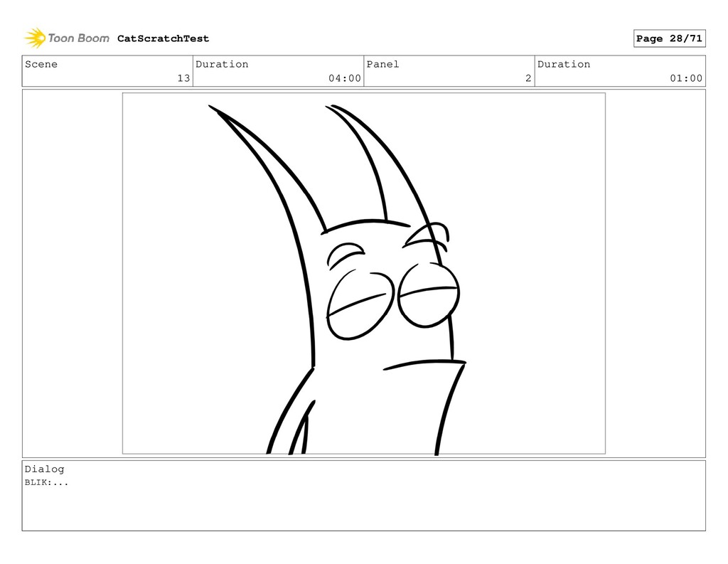Click the Panel label

click(382, 64)
